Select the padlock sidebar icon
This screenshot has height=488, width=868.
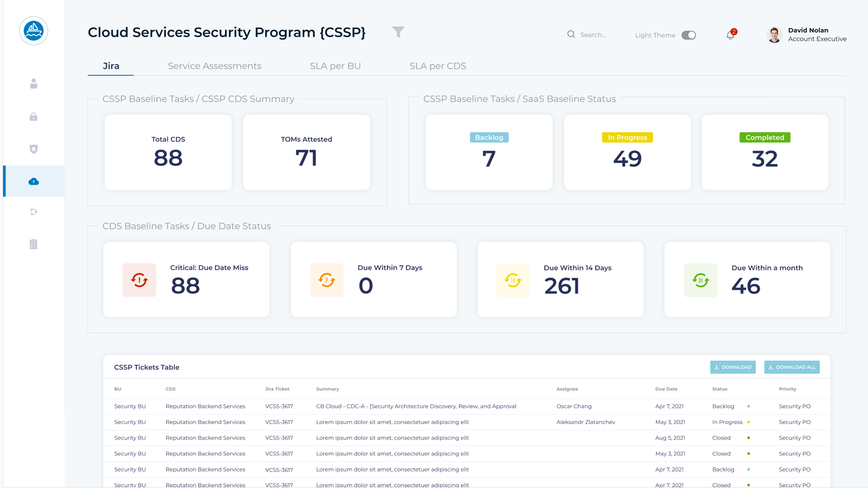tap(34, 117)
